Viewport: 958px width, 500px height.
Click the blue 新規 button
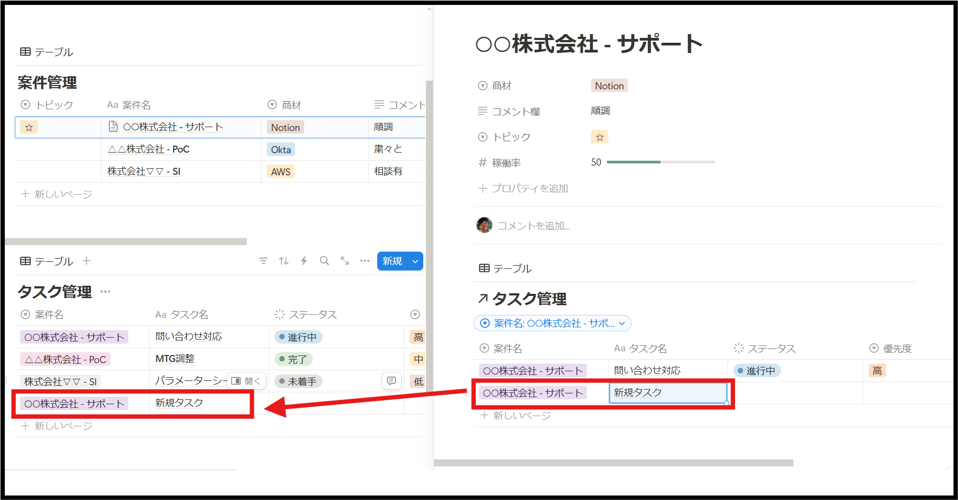(x=392, y=261)
